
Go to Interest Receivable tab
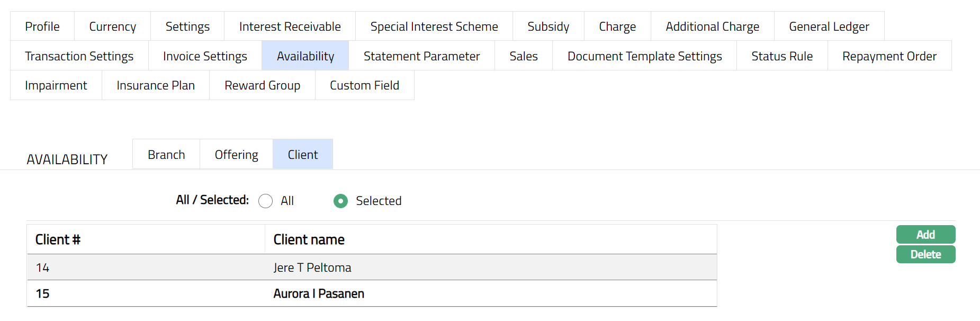point(290,26)
